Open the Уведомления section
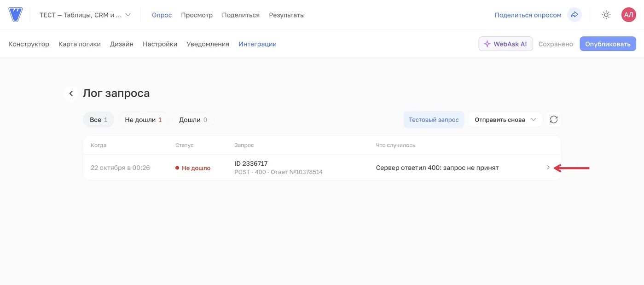The height and width of the screenshot is (285, 644). 208,44
